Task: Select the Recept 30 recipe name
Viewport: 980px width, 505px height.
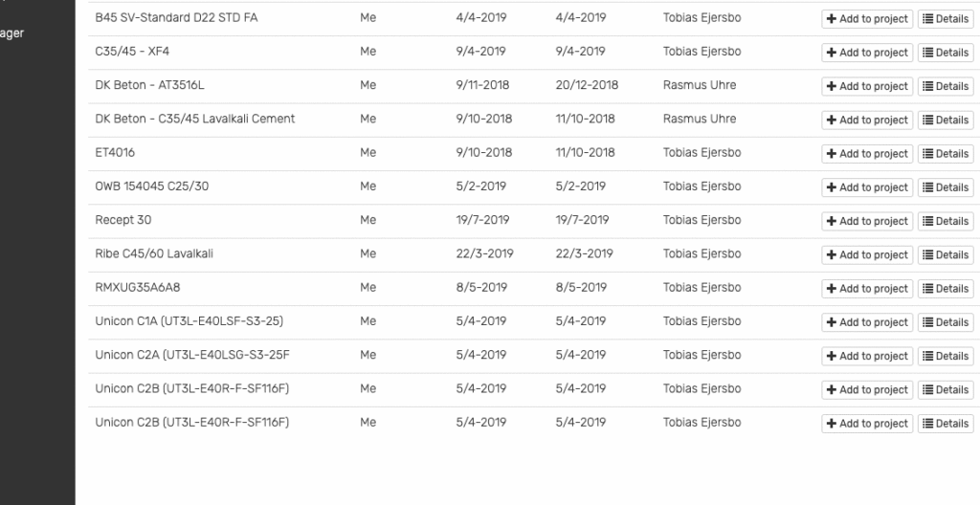Action: coord(123,220)
